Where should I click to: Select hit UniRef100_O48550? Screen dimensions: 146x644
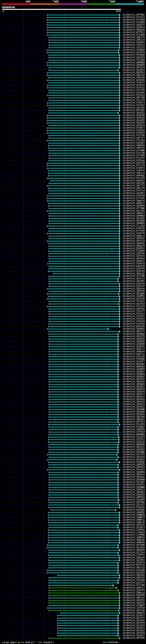pos(134,296)
